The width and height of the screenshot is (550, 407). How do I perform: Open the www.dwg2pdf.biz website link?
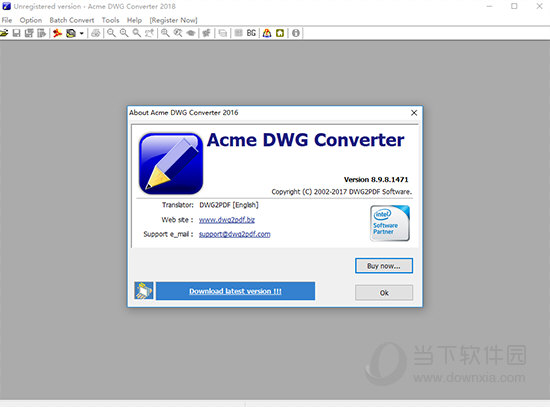coord(227,220)
